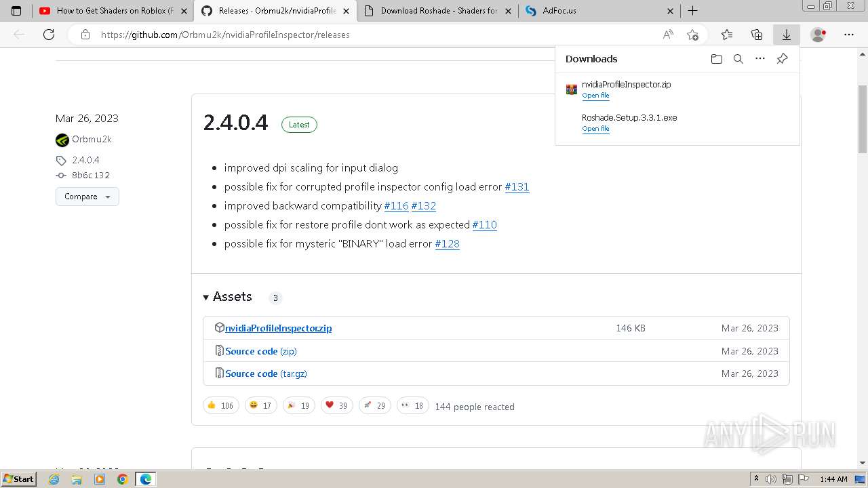Click the 1:44 AM clock

833,479
